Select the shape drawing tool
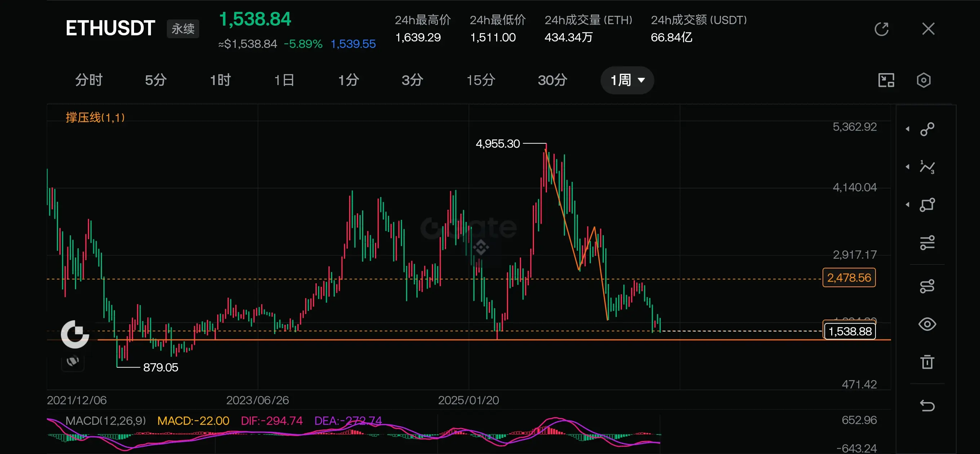980x454 pixels. (x=927, y=205)
